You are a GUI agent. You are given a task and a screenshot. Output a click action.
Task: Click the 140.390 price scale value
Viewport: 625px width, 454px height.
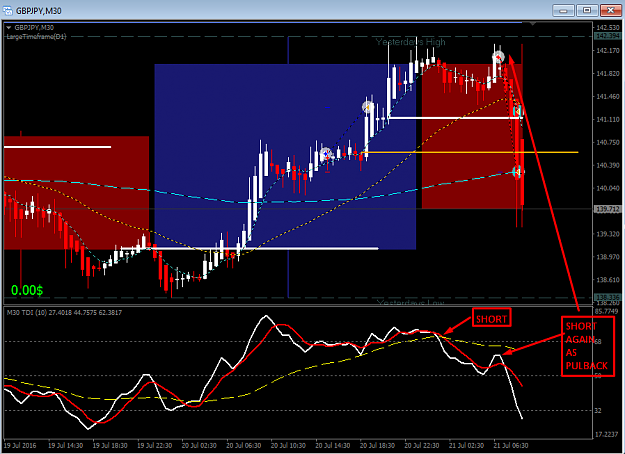pos(608,165)
